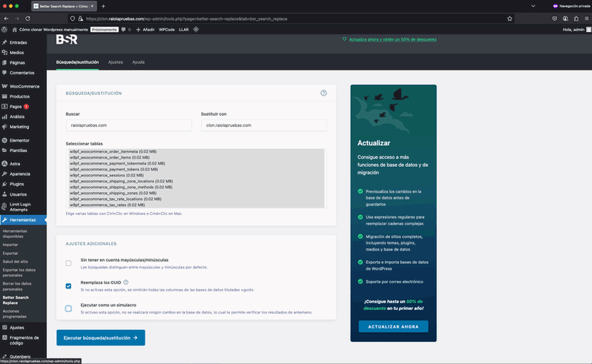Click the info icon beside Reemplaza los GUID
This screenshot has width=592, height=364.
pyautogui.click(x=125, y=282)
